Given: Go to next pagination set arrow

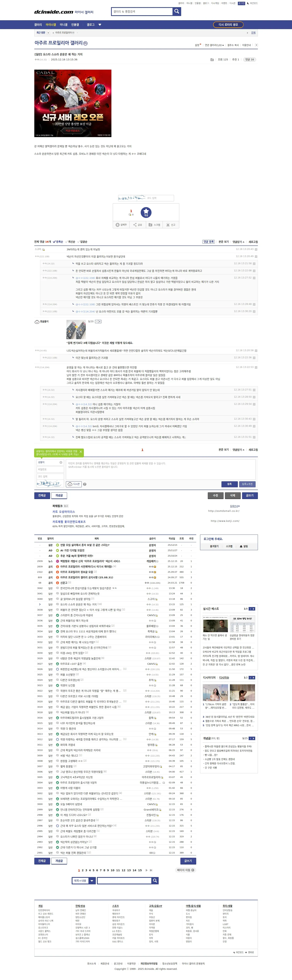Looking at the screenshot, I should point(146,870).
